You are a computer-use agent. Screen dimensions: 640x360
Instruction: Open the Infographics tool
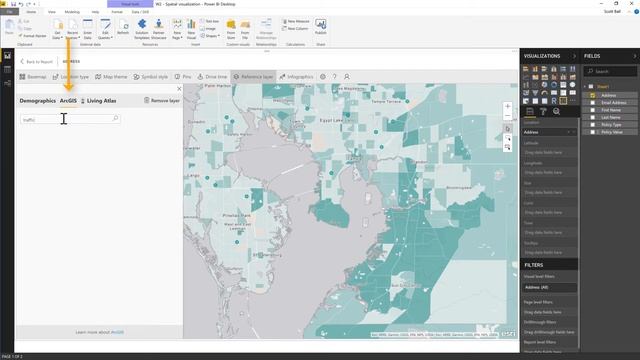(x=296, y=77)
